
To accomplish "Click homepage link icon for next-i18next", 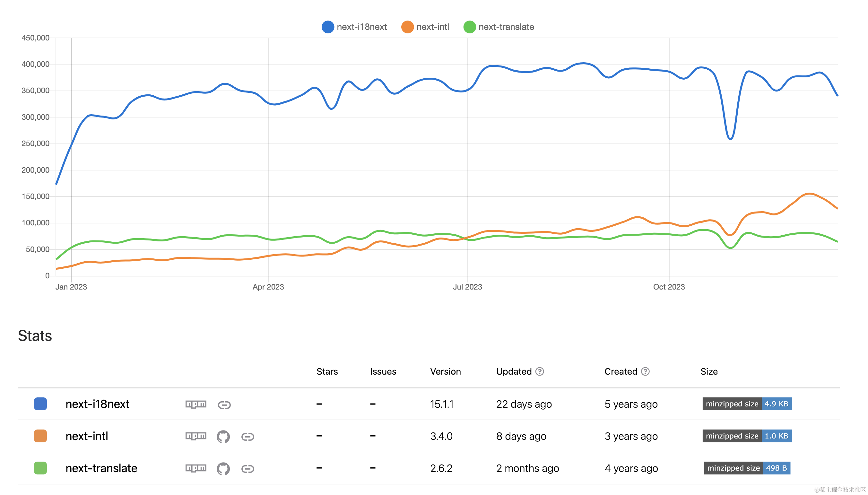I will 224,404.
